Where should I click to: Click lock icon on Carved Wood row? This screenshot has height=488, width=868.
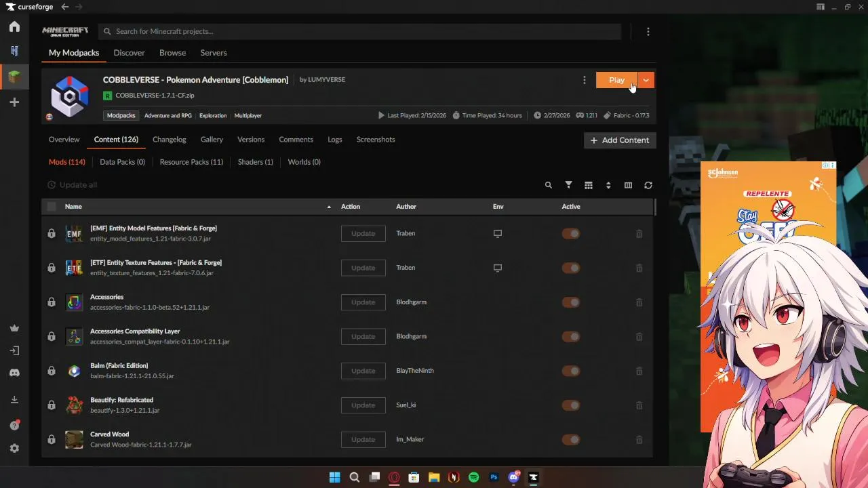tap(52, 439)
